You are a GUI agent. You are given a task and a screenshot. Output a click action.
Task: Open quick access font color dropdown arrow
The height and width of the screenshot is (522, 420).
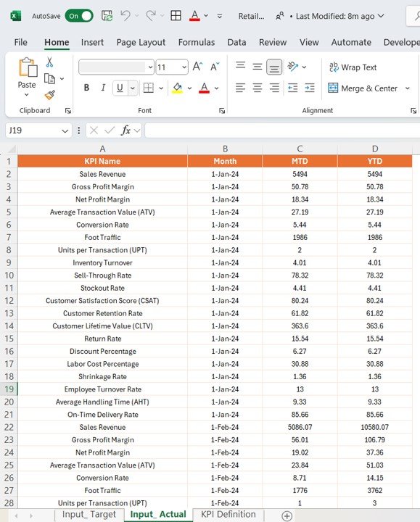[x=206, y=16]
